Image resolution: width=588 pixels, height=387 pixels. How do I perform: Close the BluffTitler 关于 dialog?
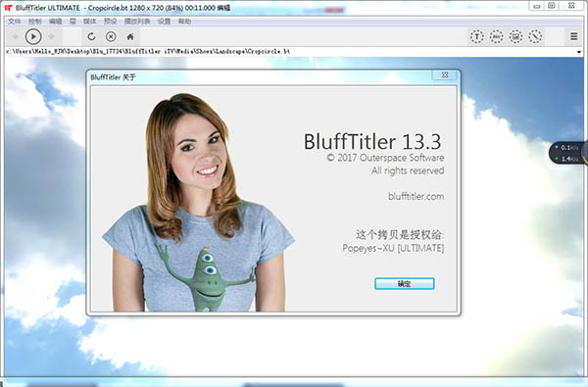tap(445, 75)
